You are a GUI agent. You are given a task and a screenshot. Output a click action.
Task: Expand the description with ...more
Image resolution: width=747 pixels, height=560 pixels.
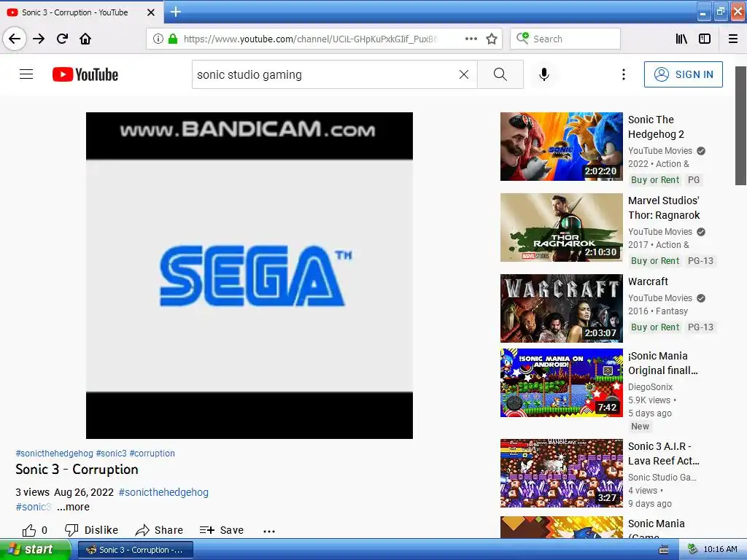click(73, 507)
